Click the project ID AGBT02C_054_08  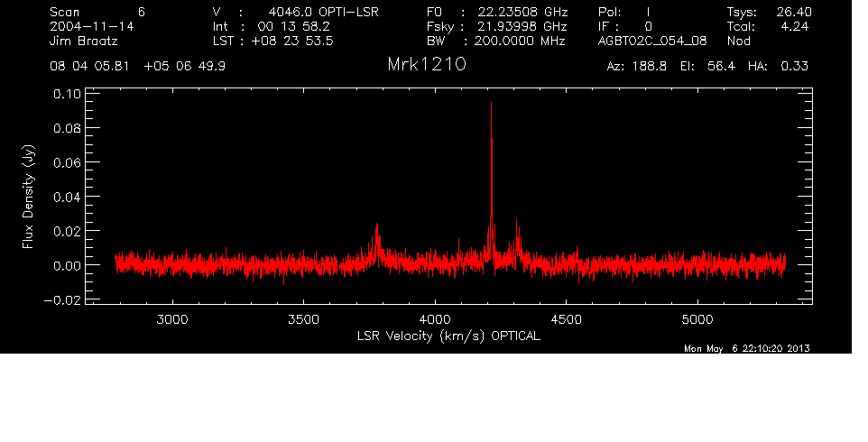[652, 41]
